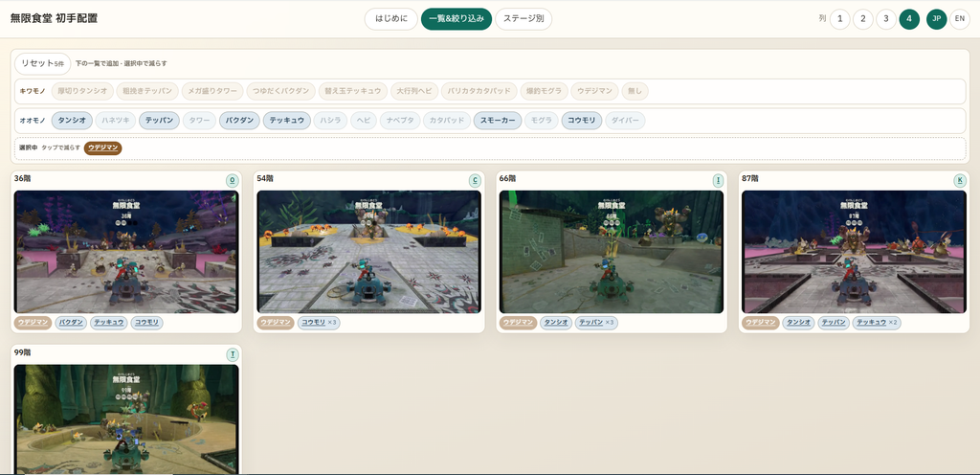
Task: Toggle the 厚切りタンシオ filter chip
Action: 82,91
